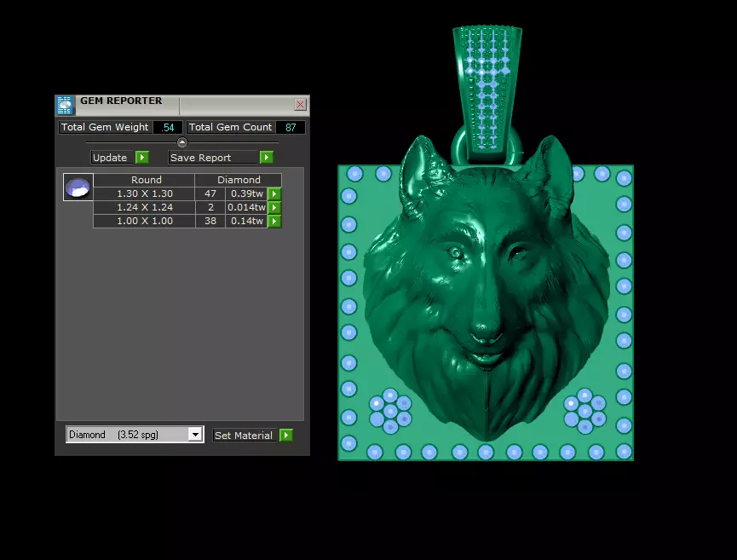
Task: Select the round gem thumbnail
Action: click(78, 188)
